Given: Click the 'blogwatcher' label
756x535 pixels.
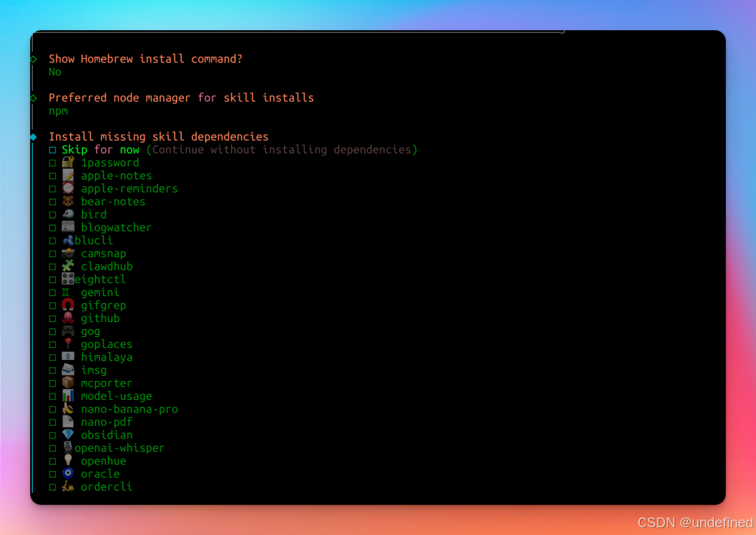Looking at the screenshot, I should (116, 228).
